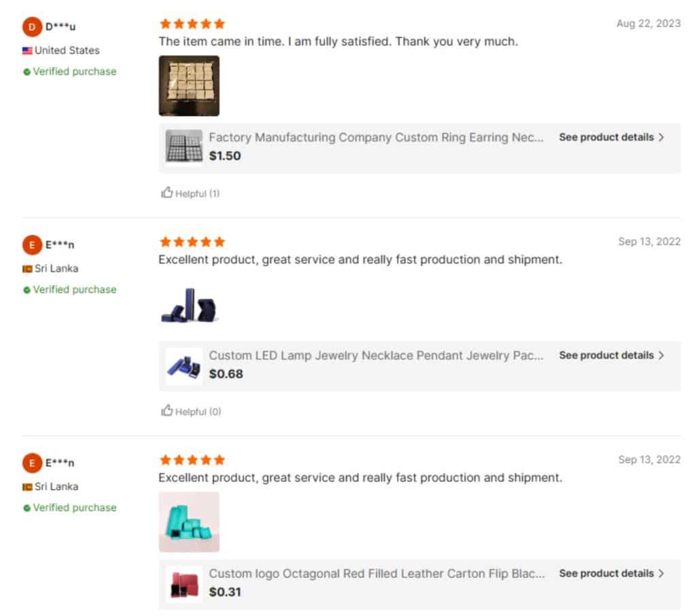
Task: Open the Custom logo Octagonal Red Filled Leather link
Action: click(x=376, y=573)
